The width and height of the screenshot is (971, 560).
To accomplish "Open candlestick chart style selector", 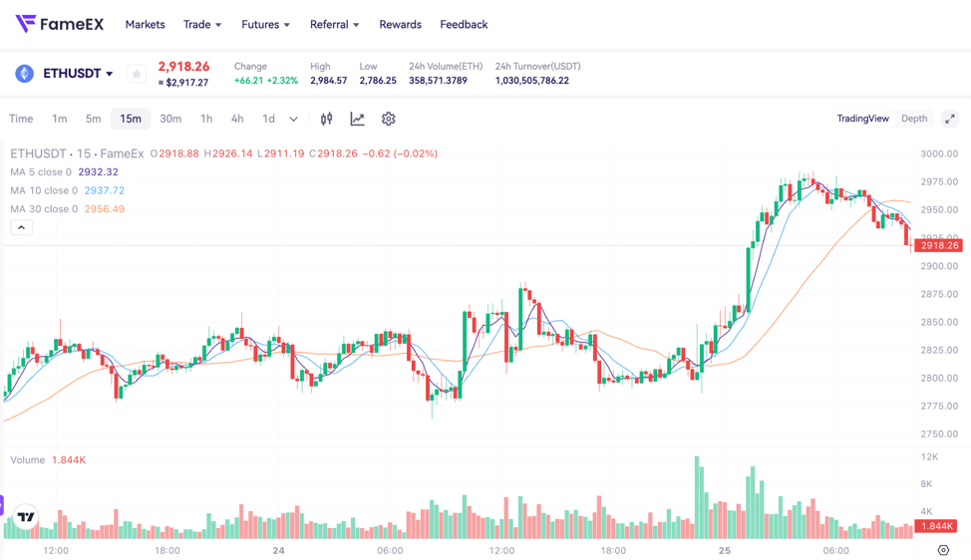I will [326, 119].
